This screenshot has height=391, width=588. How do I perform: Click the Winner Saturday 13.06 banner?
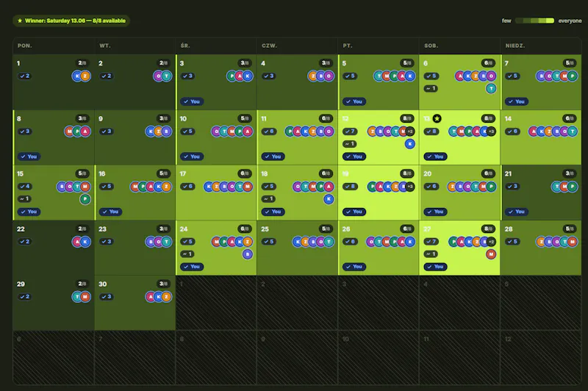pyautogui.click(x=71, y=21)
